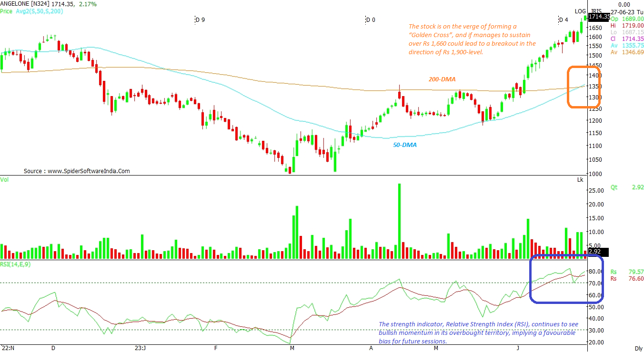Image resolution: width=644 pixels, height=352 pixels.
Task: Click the D 0 marker
Action: click(371, 20)
